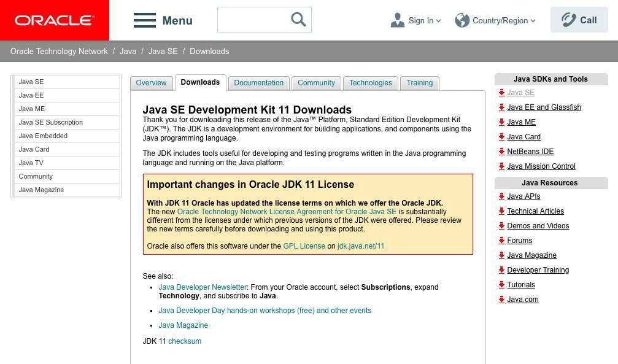618x364 pixels.
Task: Click the Country/Region globe icon
Action: tap(462, 20)
